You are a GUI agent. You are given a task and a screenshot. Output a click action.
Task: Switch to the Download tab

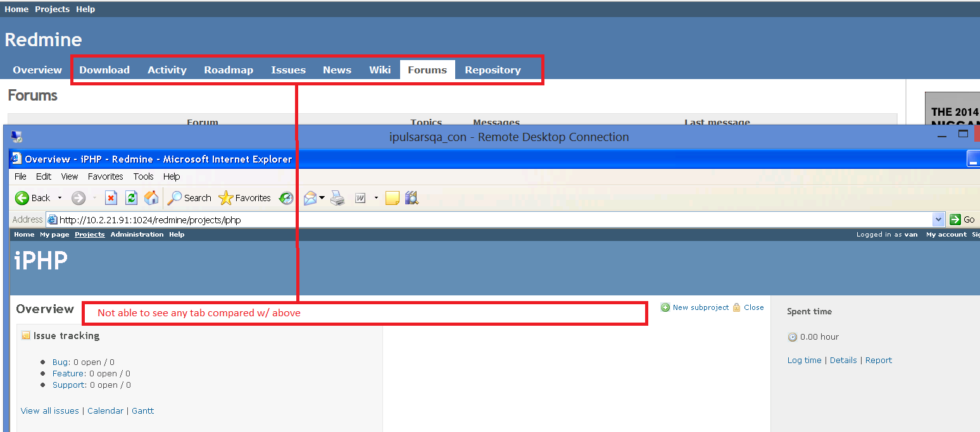pyautogui.click(x=104, y=70)
